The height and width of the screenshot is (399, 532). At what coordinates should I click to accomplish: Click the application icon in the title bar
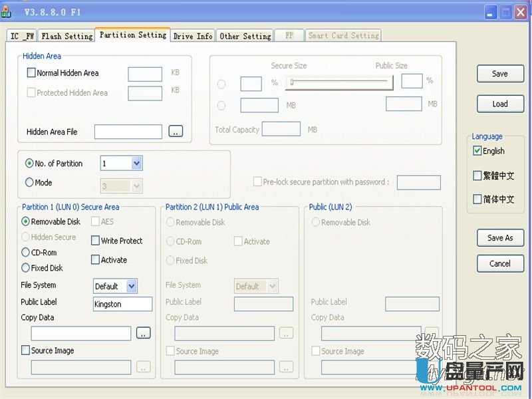pos(8,12)
